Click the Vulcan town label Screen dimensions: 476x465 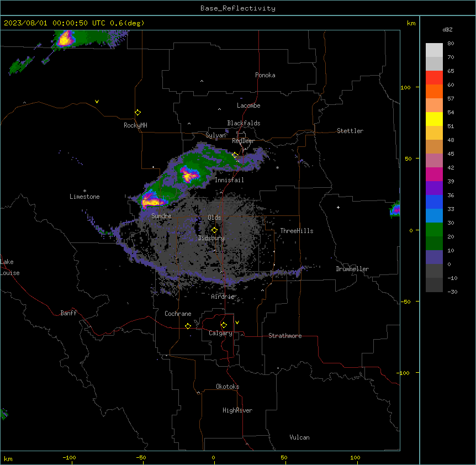[x=299, y=437]
